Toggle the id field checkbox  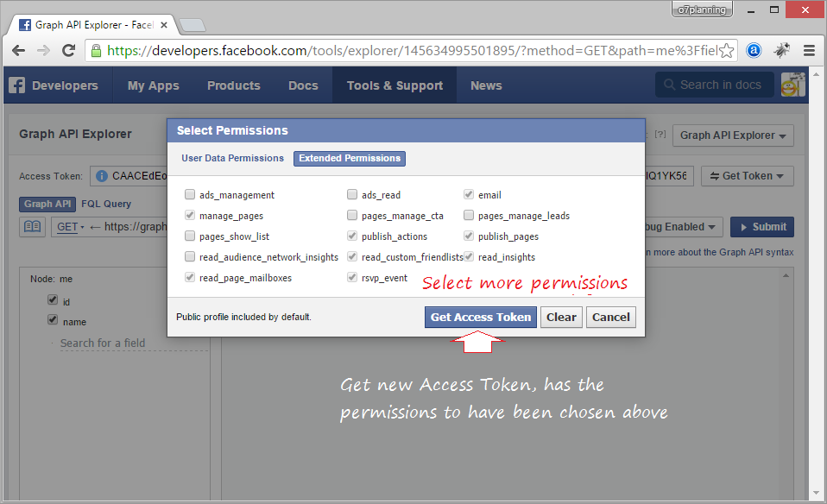tap(53, 300)
